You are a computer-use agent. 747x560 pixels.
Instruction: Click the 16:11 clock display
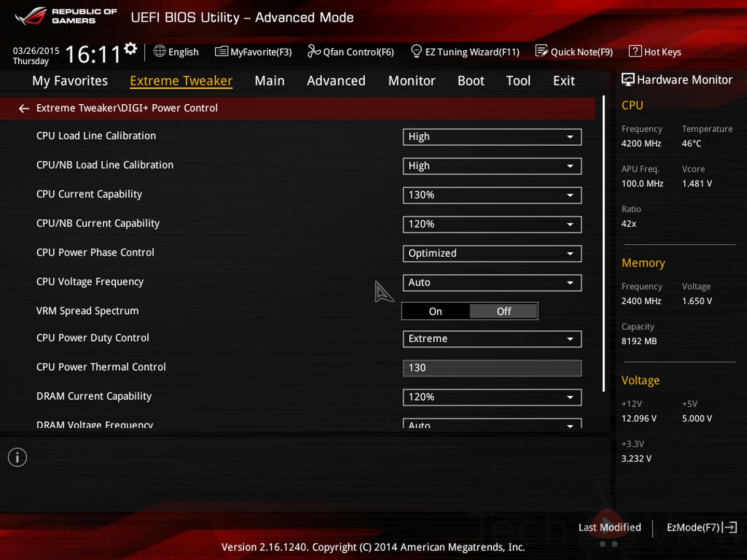pyautogui.click(x=93, y=54)
